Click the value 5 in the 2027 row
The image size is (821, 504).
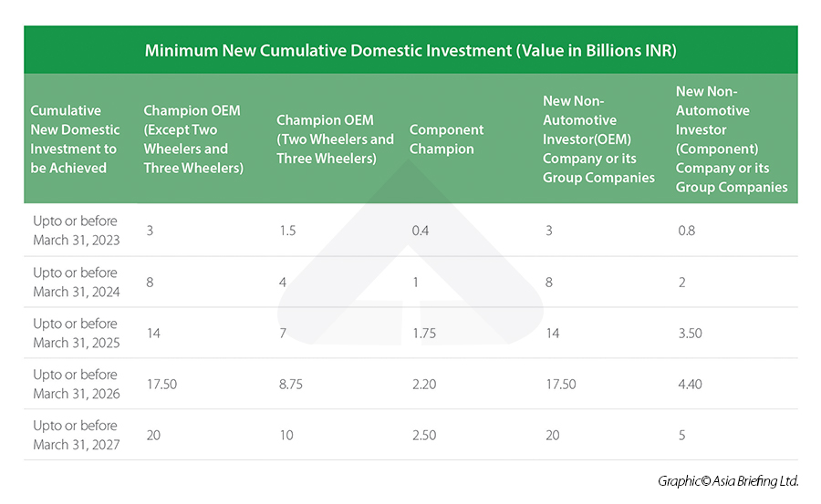point(681,436)
